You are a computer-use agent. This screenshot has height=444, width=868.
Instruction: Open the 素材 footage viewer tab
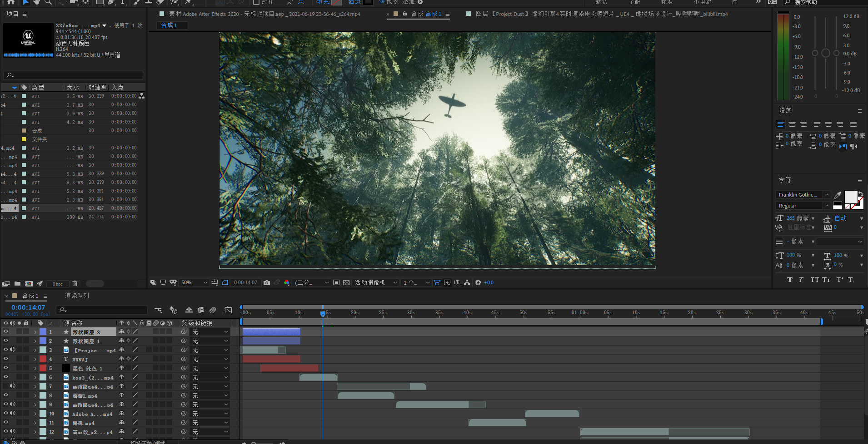264,14
